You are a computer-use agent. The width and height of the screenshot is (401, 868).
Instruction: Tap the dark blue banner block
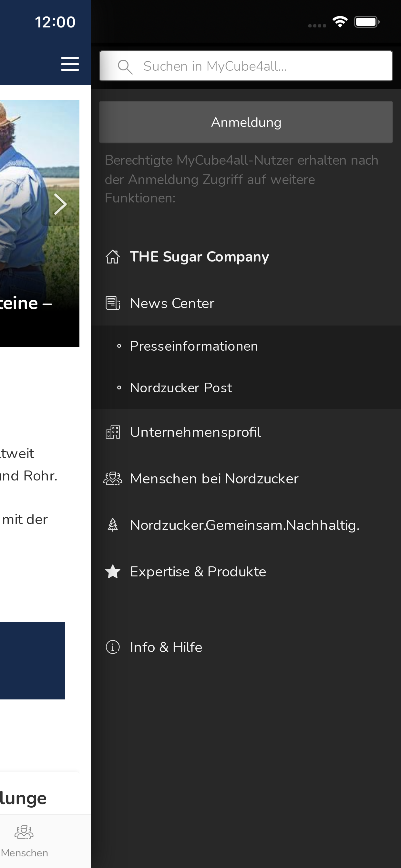coord(32,660)
